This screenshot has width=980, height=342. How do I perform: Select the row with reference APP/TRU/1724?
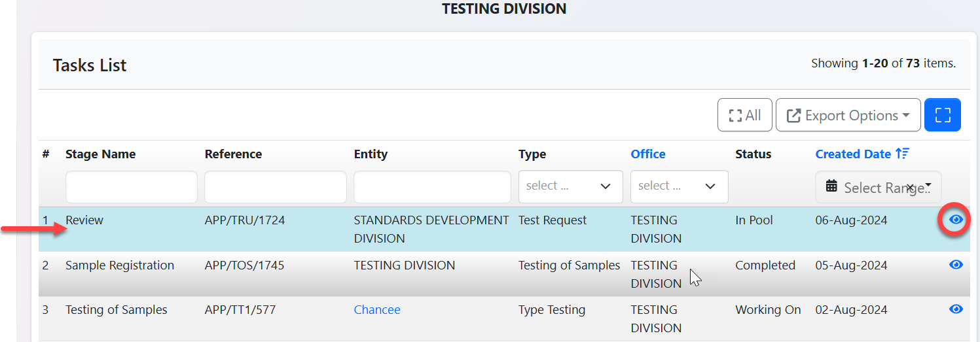[x=245, y=220]
